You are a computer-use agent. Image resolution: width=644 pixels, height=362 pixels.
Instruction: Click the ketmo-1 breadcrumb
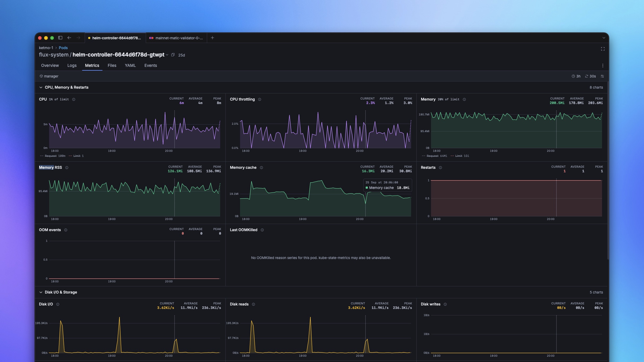click(46, 48)
